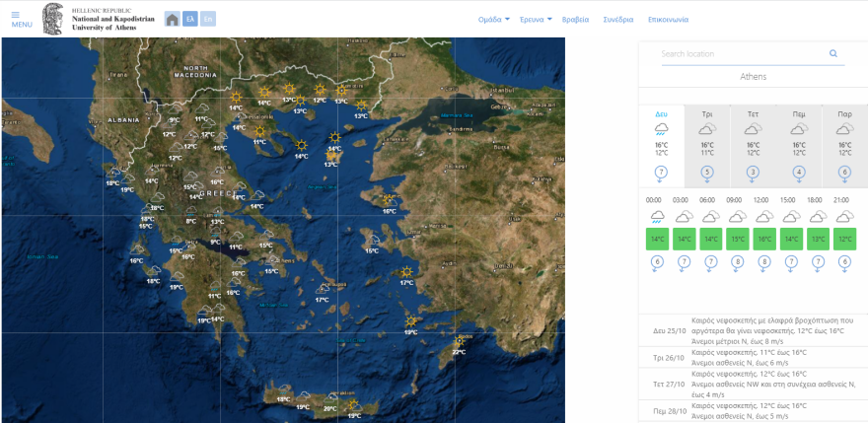Click the sun icon at Rhodes 22°C
The width and height of the screenshot is (868, 423).
pyautogui.click(x=459, y=341)
